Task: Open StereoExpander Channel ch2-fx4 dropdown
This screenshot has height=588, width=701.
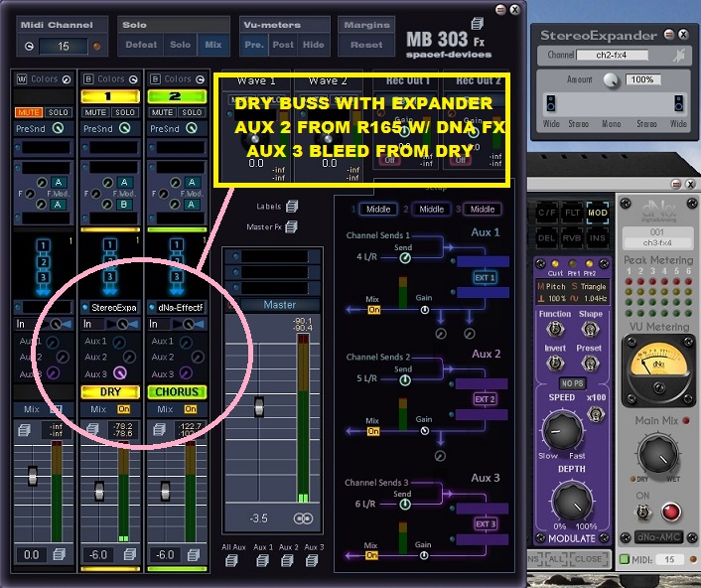Action: tap(612, 56)
